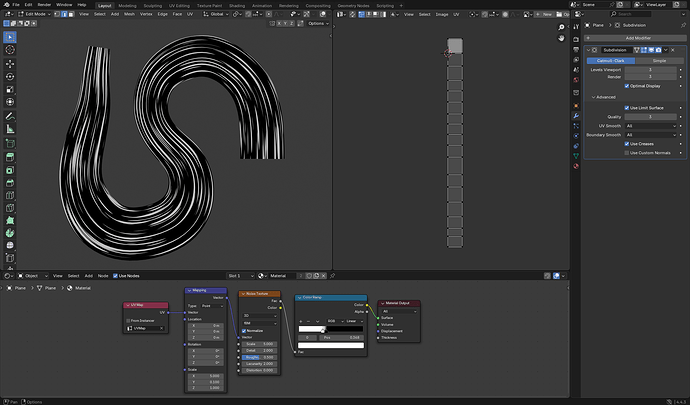
Task: Switch to UV Editing workspace tab
Action: (x=179, y=6)
